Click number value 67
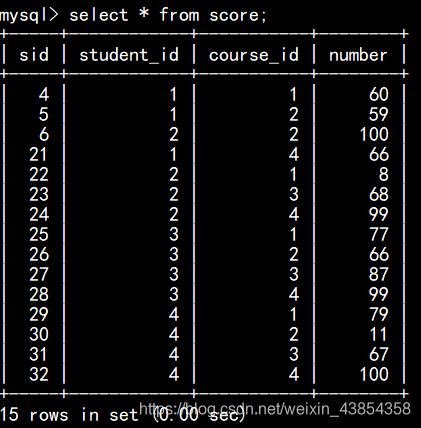The width and height of the screenshot is (421, 428). point(379,354)
